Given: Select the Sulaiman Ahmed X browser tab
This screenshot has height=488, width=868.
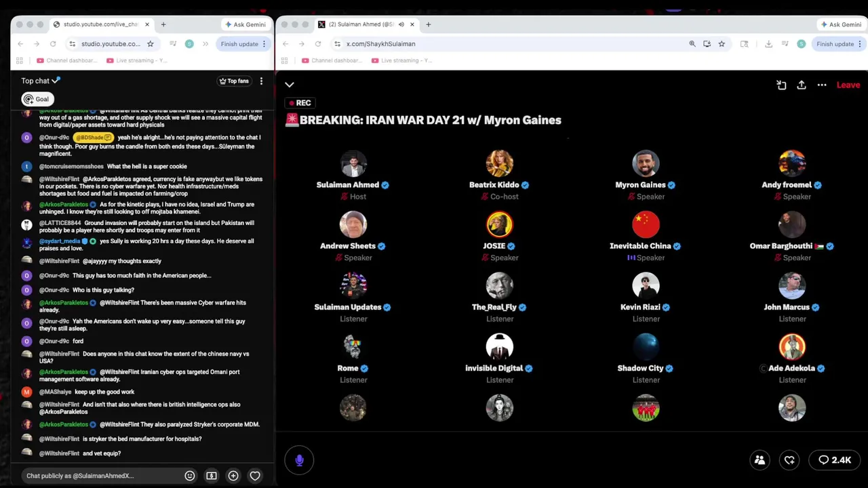Looking at the screenshot, I should [x=366, y=24].
